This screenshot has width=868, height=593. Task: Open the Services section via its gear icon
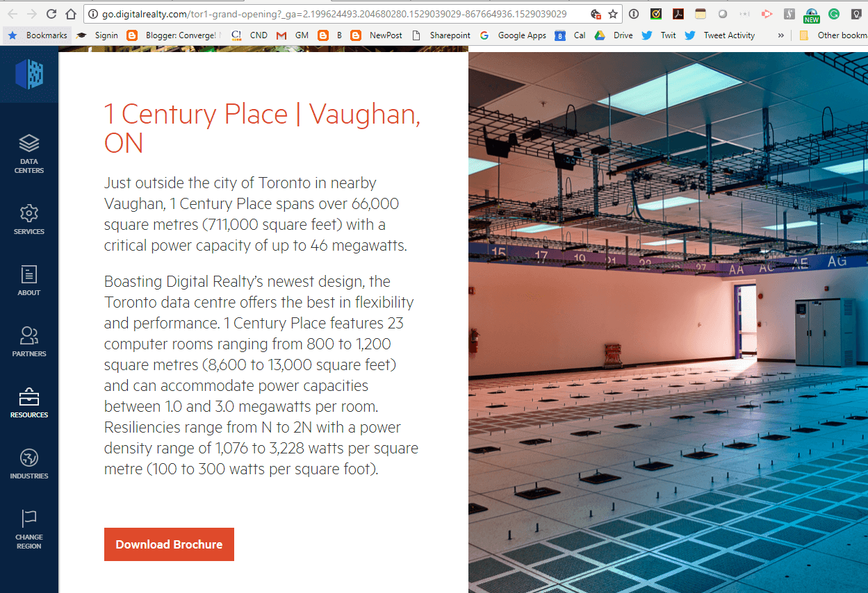28,215
